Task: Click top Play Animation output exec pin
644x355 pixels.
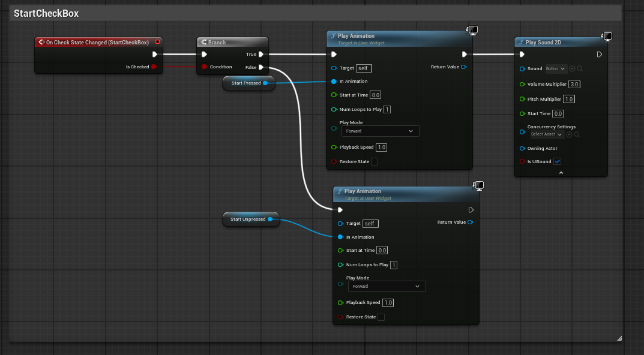Action: [x=465, y=54]
